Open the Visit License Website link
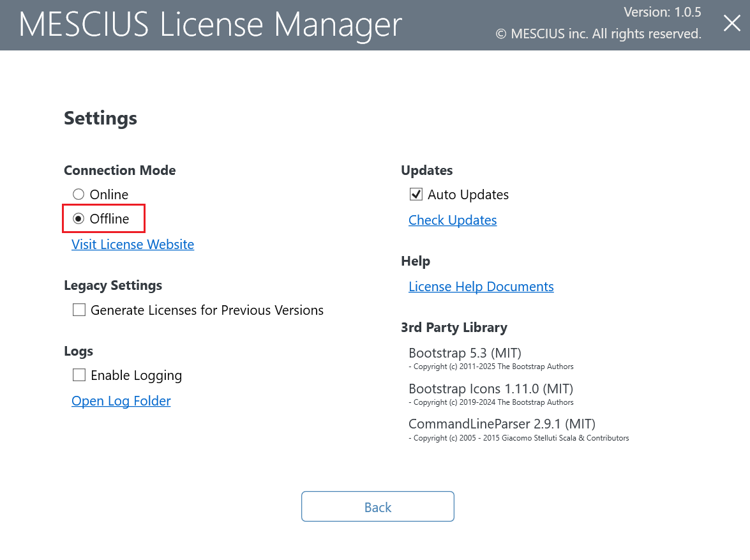Image resolution: width=750 pixels, height=560 pixels. click(x=133, y=245)
